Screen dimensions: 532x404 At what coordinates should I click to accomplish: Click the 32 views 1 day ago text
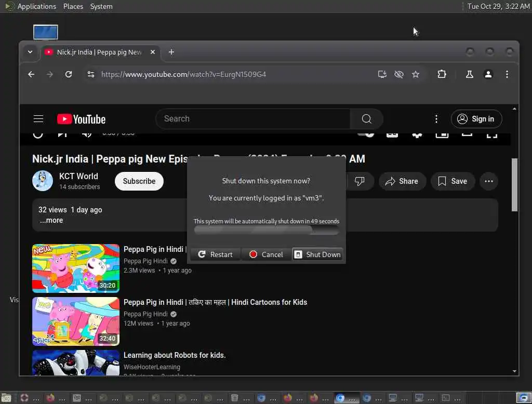point(70,210)
